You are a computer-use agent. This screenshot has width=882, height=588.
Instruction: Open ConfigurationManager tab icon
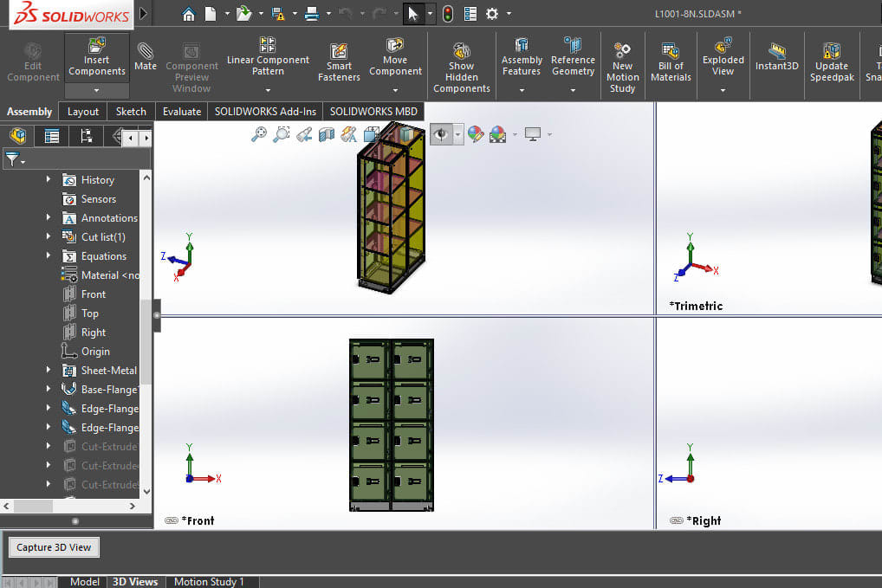86,136
